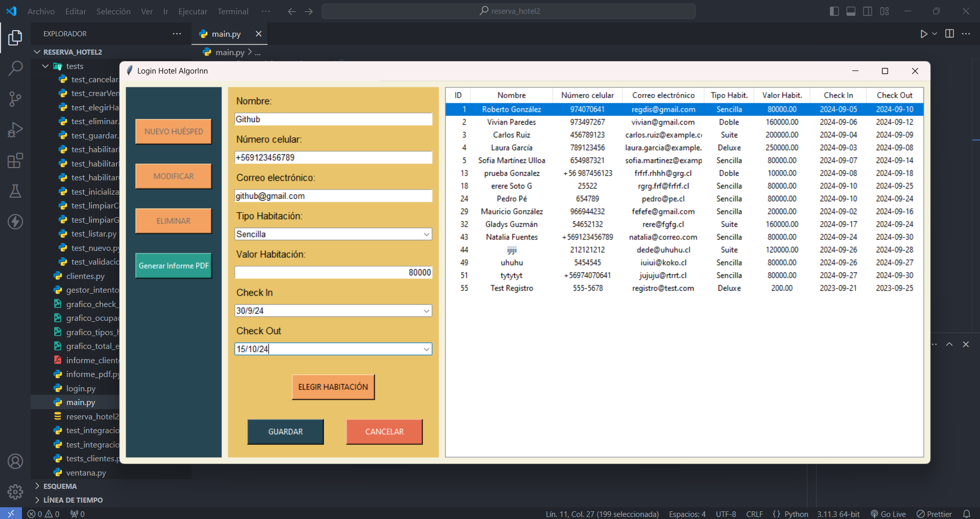Select the Testing flask icon
The width and height of the screenshot is (980, 519).
pos(15,191)
